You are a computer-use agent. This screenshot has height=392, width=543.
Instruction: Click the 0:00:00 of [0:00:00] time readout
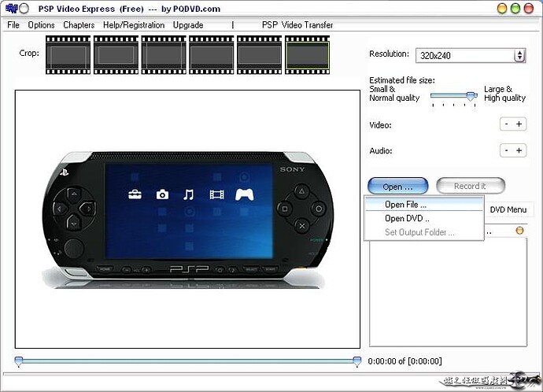point(404,361)
